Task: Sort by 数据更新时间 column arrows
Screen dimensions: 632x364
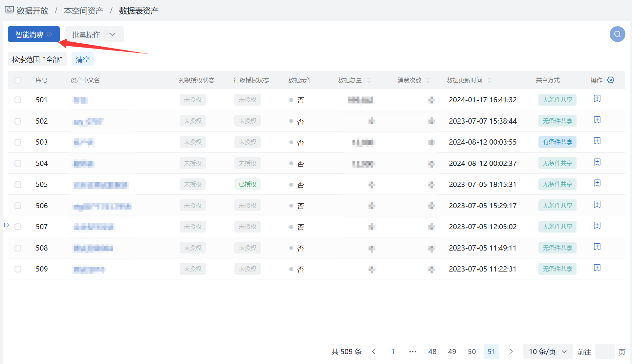Action: coord(489,80)
